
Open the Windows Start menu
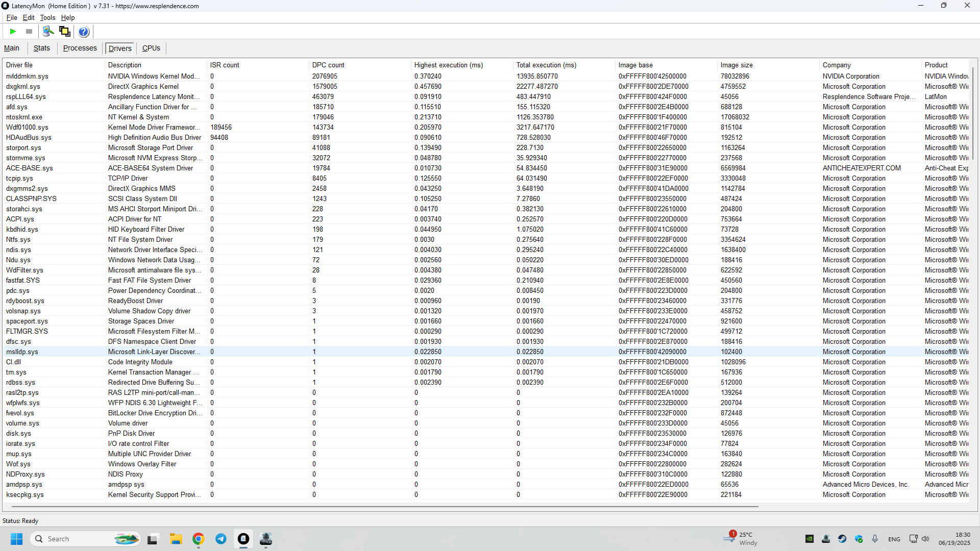(17, 539)
